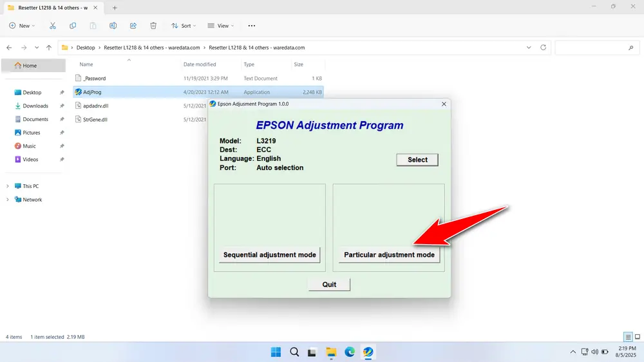The image size is (644, 362).
Task: Go forward with the Forward arrow
Action: point(24,48)
